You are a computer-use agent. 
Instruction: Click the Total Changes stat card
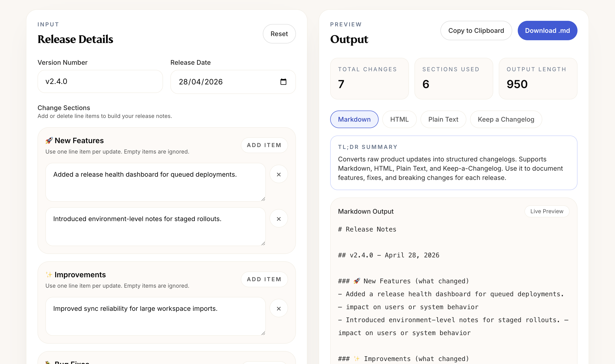(369, 78)
